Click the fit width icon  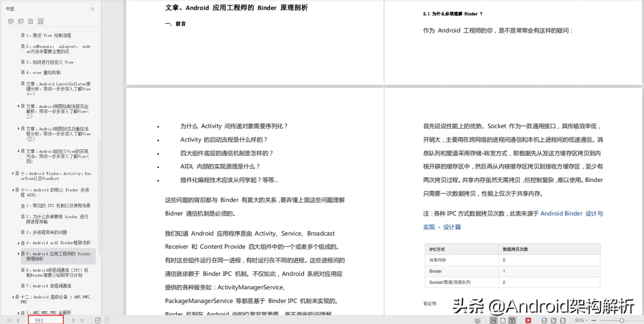click(563, 321)
